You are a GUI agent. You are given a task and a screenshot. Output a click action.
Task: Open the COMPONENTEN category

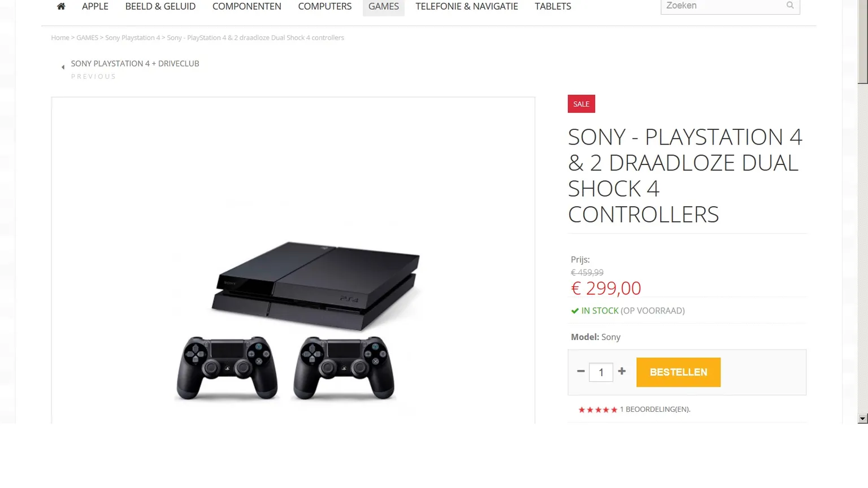(247, 6)
